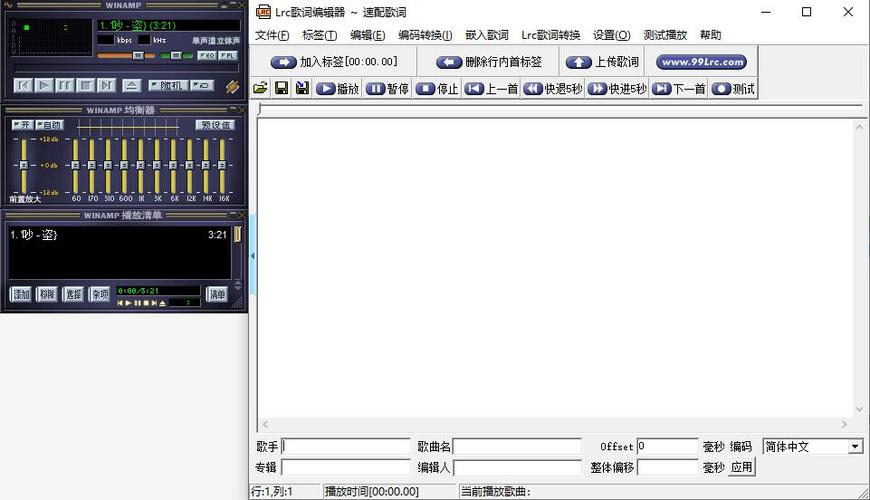Image resolution: width=870 pixels, height=500 pixels.
Task: Toggle the equalizer 自动 auto switch
Action: pos(49,125)
